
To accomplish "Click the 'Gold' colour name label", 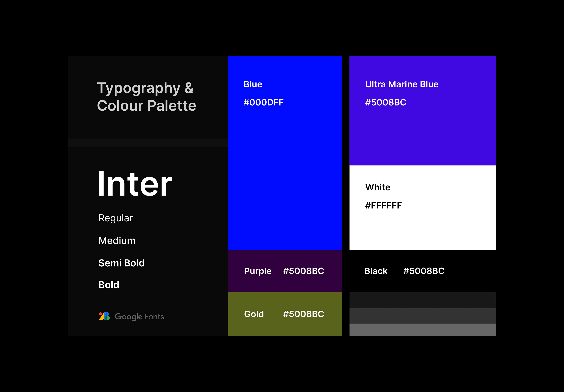I will 254,314.
